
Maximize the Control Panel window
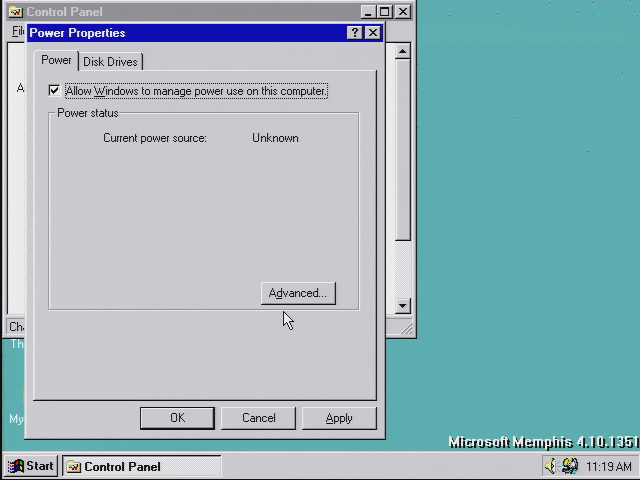pyautogui.click(x=384, y=12)
